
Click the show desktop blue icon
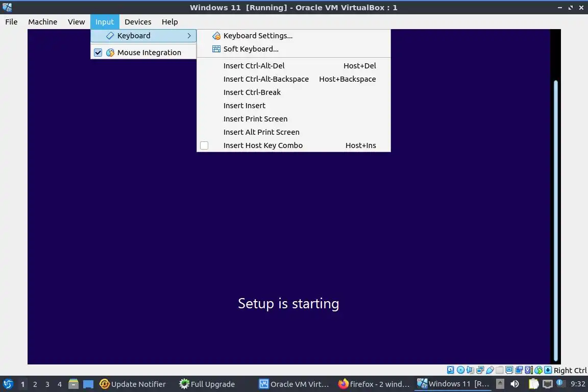[88, 384]
